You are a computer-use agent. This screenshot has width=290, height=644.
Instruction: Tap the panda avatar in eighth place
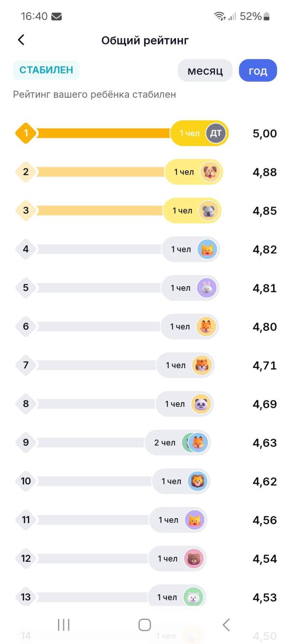point(201,404)
